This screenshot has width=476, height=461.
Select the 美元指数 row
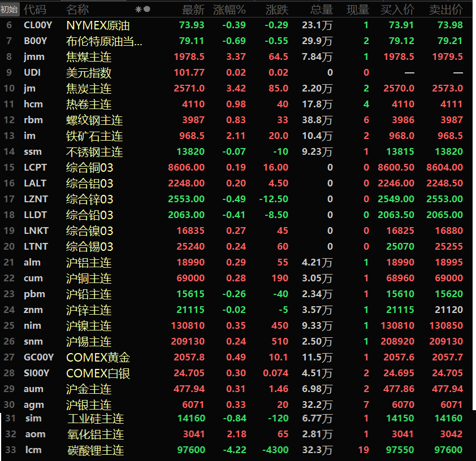(x=88, y=73)
